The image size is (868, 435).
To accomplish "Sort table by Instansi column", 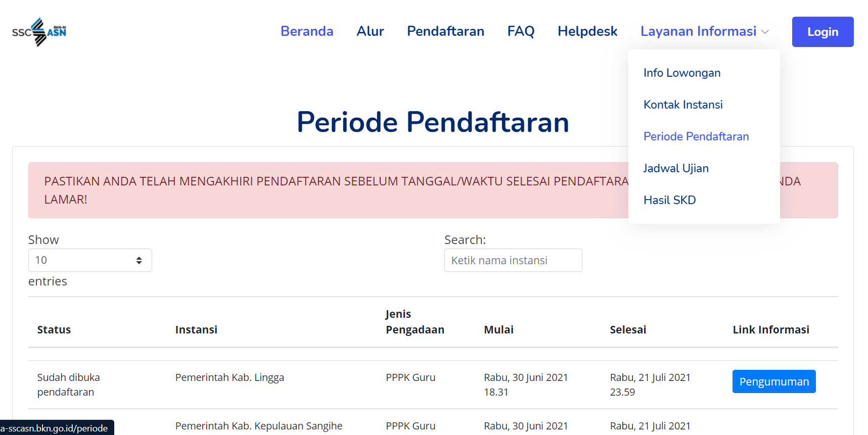I will 196,330.
